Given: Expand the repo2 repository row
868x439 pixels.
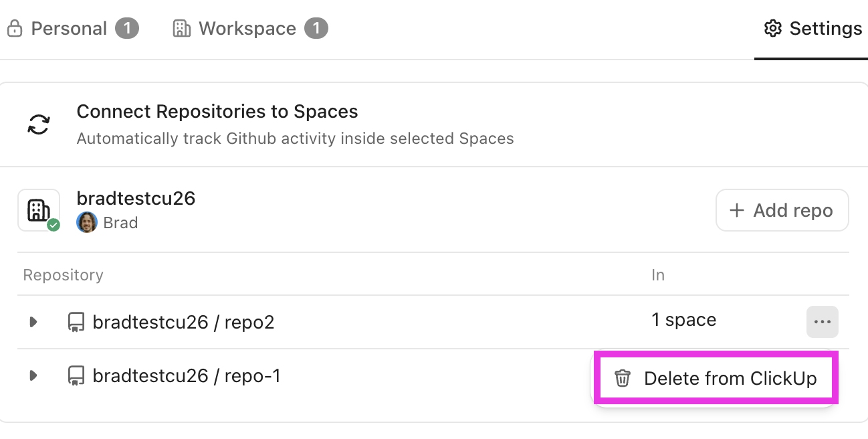Looking at the screenshot, I should coord(33,322).
